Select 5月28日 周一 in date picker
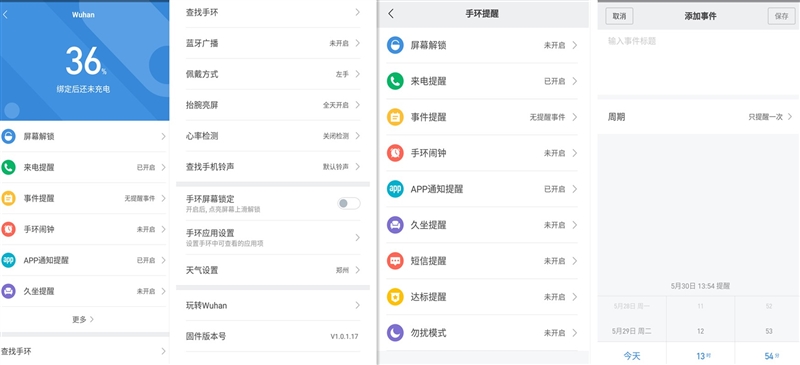 (x=632, y=306)
